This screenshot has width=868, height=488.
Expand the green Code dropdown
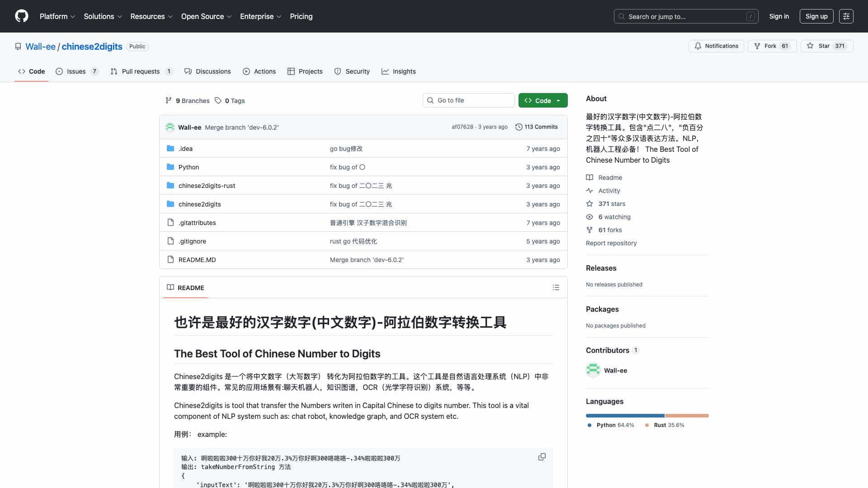click(558, 100)
